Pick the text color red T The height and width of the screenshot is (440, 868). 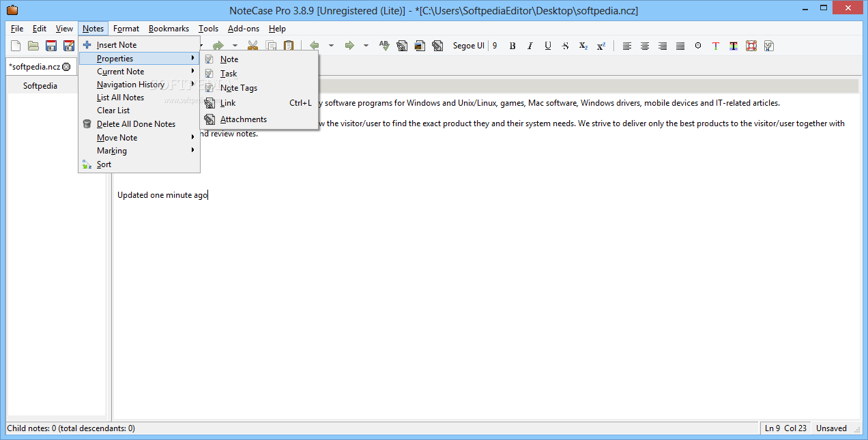716,46
